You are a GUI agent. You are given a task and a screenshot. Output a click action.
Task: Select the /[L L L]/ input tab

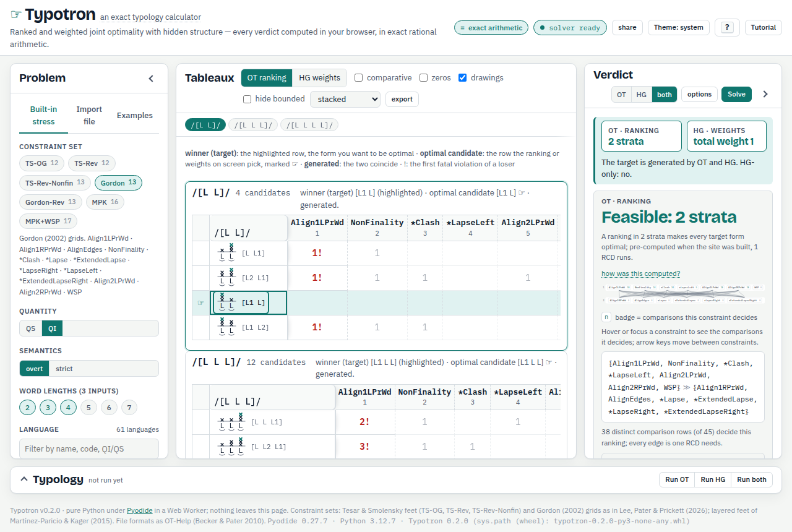click(x=253, y=125)
